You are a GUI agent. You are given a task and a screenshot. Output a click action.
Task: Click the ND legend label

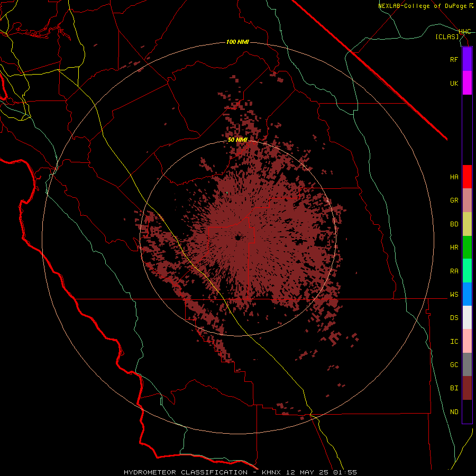pos(454,412)
